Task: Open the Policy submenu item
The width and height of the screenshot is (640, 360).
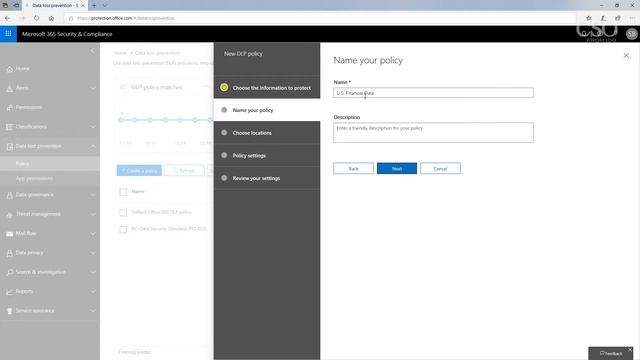Action: pyautogui.click(x=50, y=164)
